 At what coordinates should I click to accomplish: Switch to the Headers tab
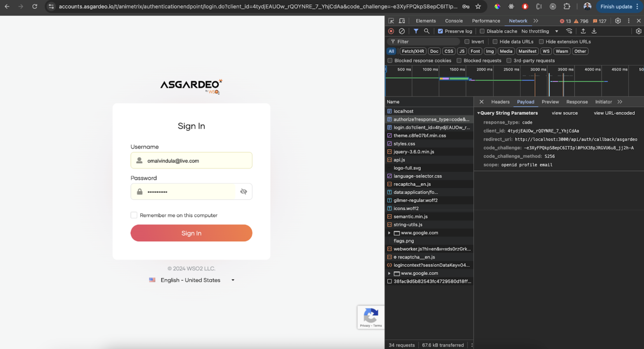tap(500, 102)
